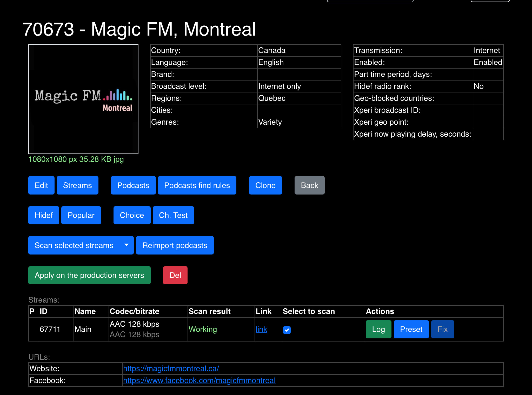Expand the Scan selected streams dropdown arrow
The width and height of the screenshot is (532, 395).
coord(127,245)
